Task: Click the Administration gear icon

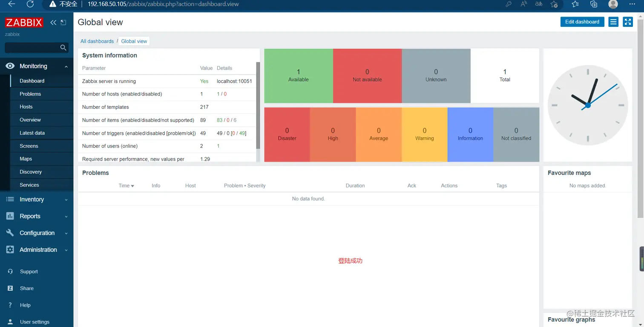Action: (x=10, y=250)
